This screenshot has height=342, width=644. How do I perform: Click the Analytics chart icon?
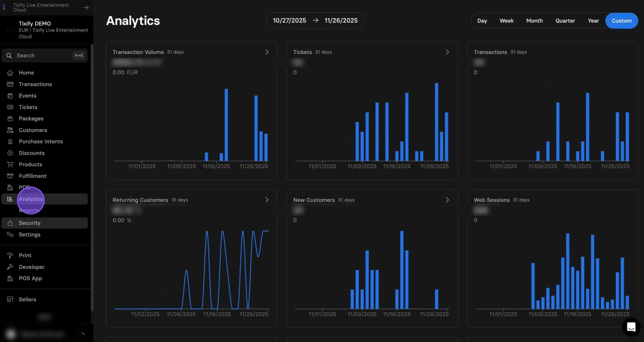tap(10, 199)
